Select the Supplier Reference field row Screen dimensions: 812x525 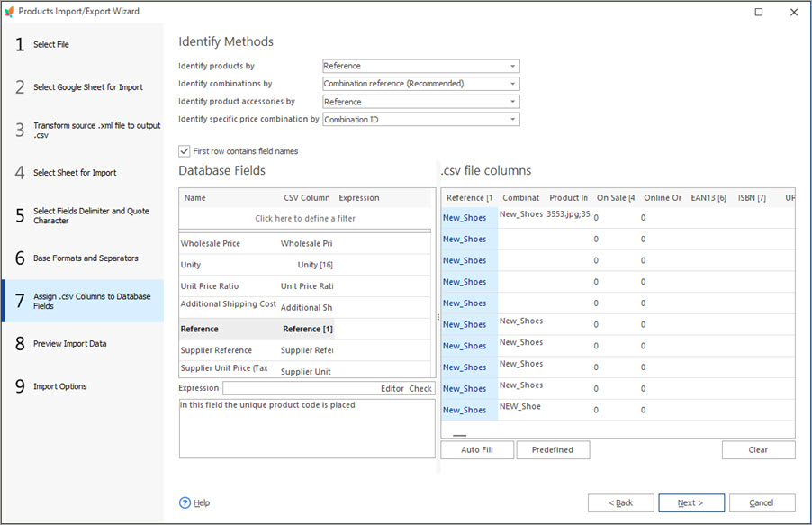click(305, 350)
